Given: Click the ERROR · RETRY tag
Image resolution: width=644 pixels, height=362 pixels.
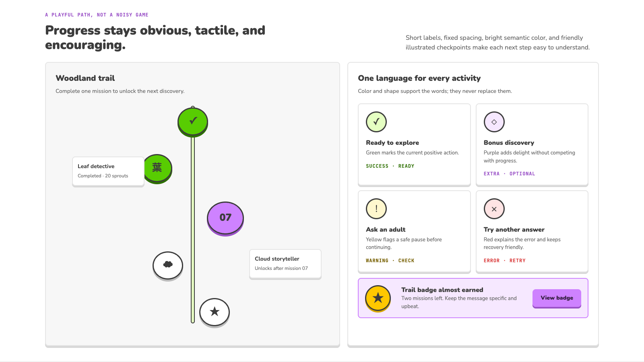Looking at the screenshot, I should (x=504, y=261).
